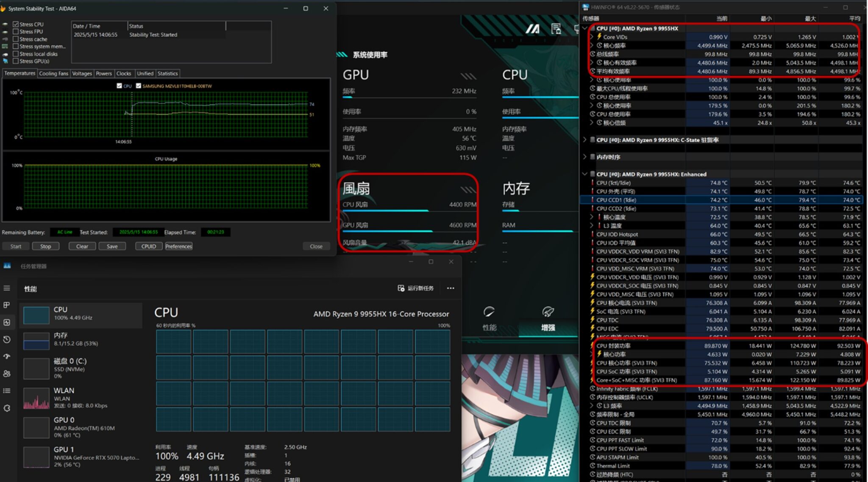Switch control center to 增强 mode
The width and height of the screenshot is (868, 482).
(548, 327)
